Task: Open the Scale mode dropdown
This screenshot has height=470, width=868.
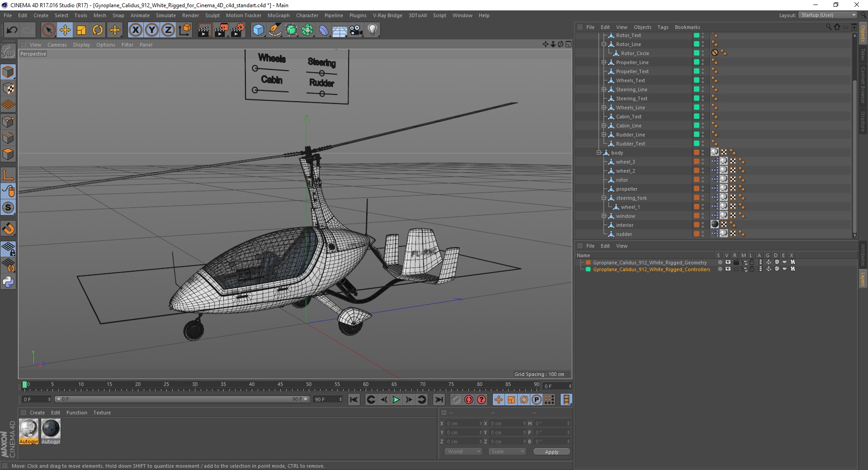Action: (x=507, y=451)
